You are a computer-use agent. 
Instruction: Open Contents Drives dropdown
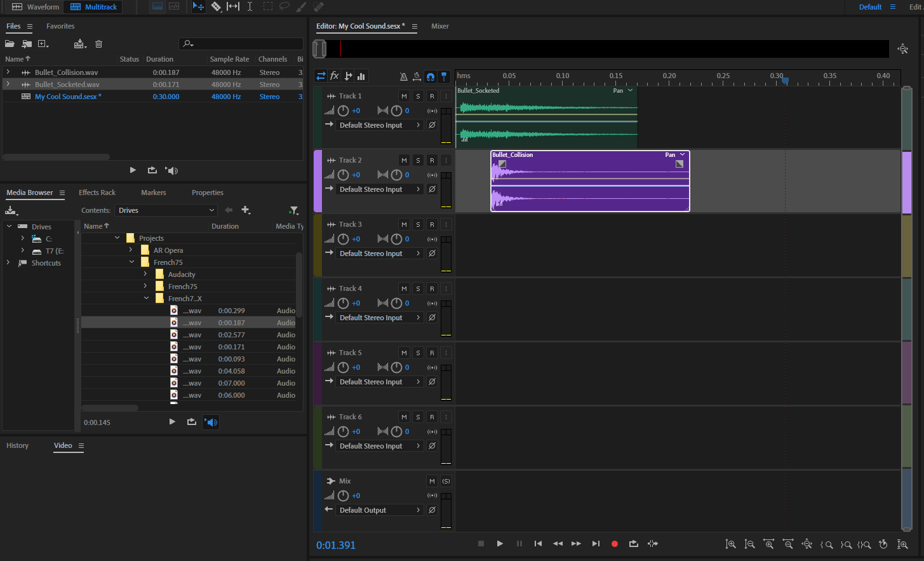pos(166,210)
